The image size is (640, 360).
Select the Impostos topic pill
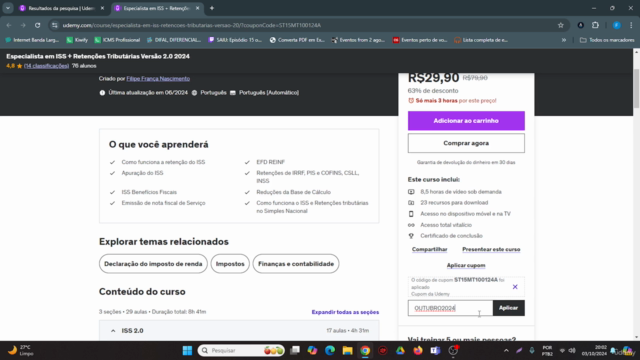point(230,264)
